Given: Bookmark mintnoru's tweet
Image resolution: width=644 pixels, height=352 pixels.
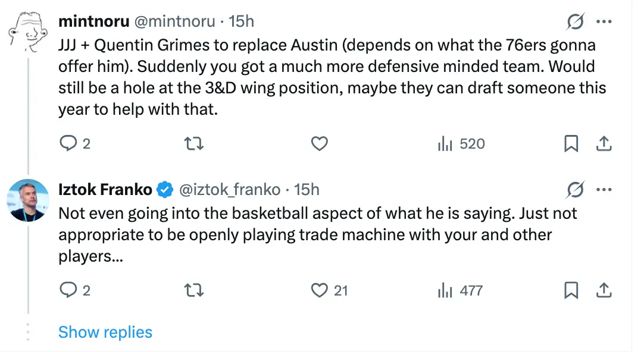Looking at the screenshot, I should tap(571, 144).
